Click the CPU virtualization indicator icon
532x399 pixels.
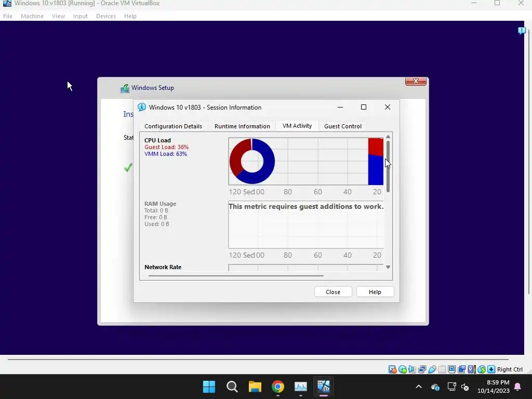click(471, 369)
